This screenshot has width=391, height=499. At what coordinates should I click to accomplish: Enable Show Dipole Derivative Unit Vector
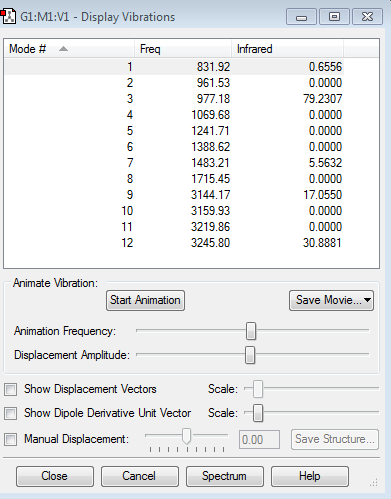click(10, 413)
